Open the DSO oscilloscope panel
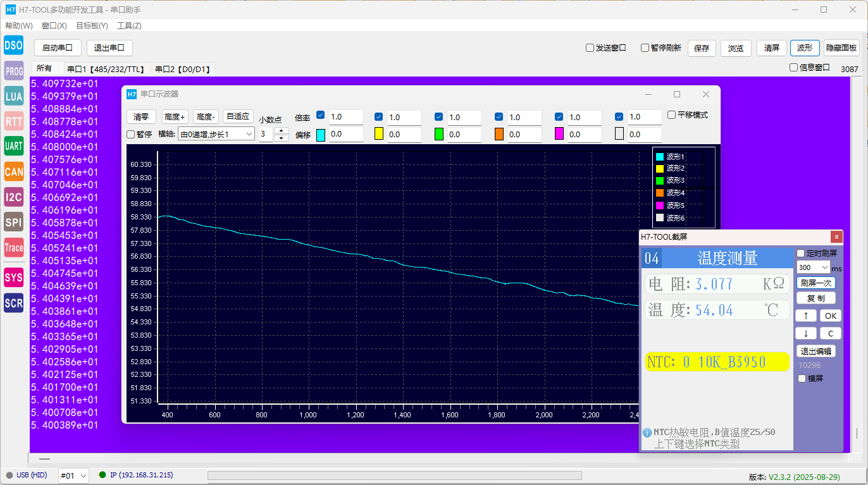This screenshot has width=868, height=485. click(14, 46)
